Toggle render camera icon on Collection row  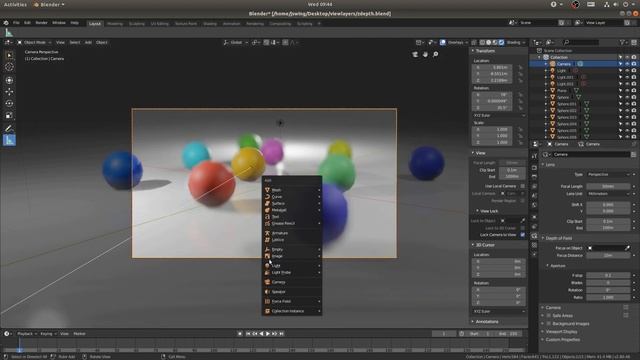click(x=634, y=57)
